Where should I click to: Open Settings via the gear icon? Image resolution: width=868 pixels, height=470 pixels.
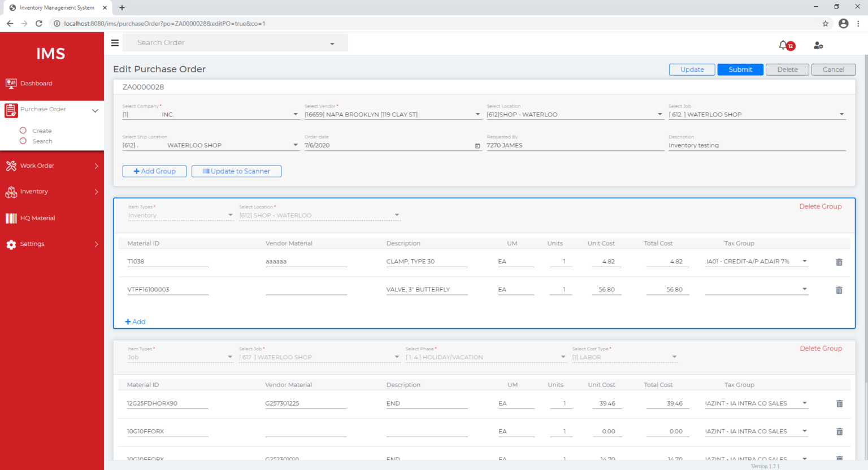(10, 244)
